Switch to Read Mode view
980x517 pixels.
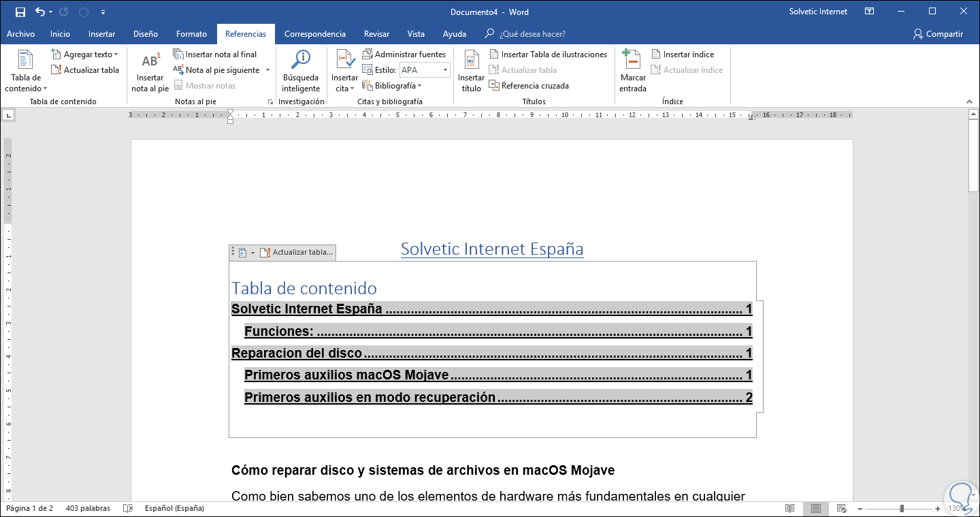790,508
